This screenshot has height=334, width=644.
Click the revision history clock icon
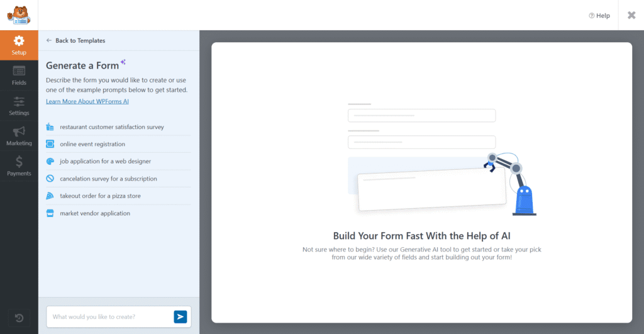point(19,318)
